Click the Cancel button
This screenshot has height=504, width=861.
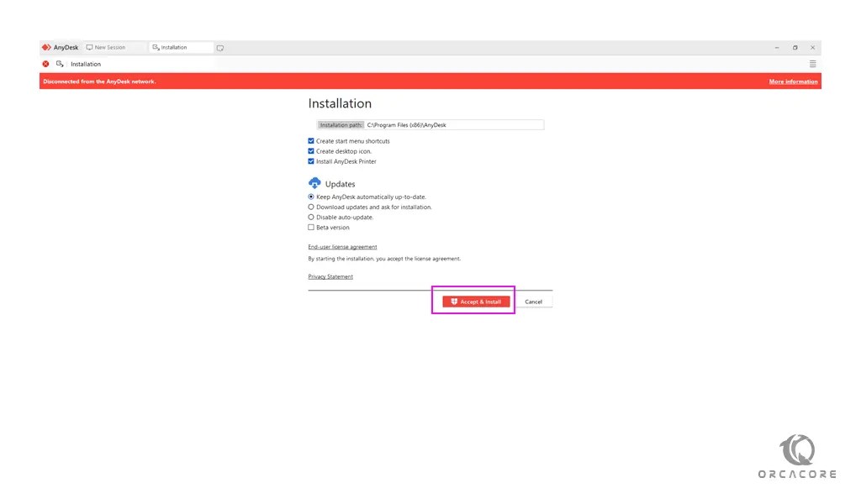(534, 301)
